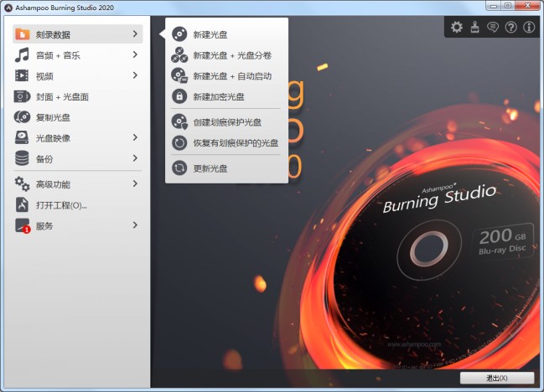Click the 创建划痕保护光盘 shield disc icon
This screenshot has height=392, width=544.
pos(179,121)
